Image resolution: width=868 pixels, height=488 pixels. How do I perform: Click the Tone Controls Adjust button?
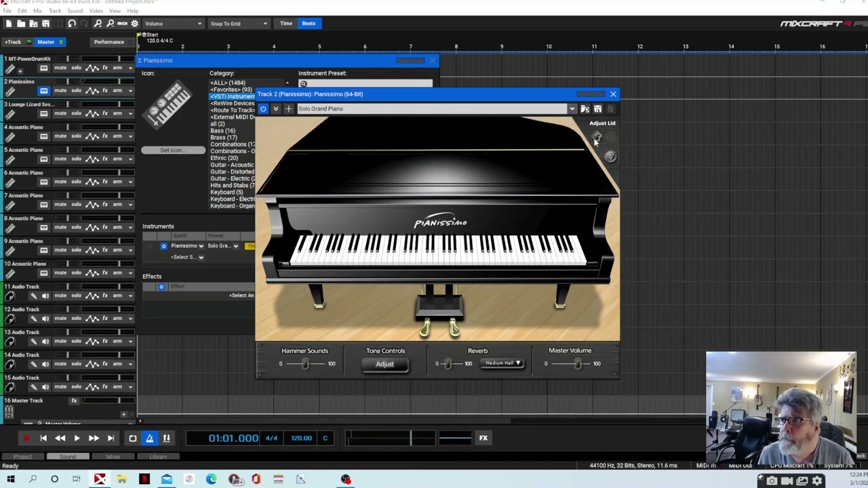pos(384,364)
